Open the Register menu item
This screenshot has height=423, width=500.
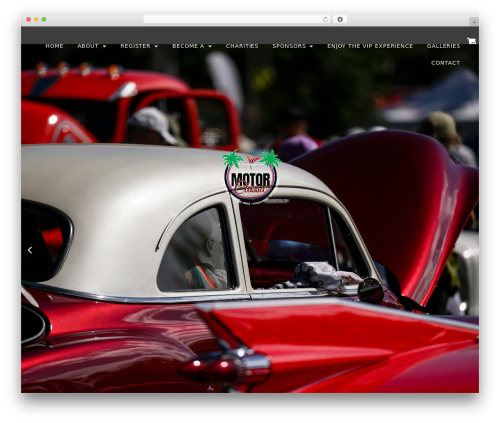click(135, 46)
